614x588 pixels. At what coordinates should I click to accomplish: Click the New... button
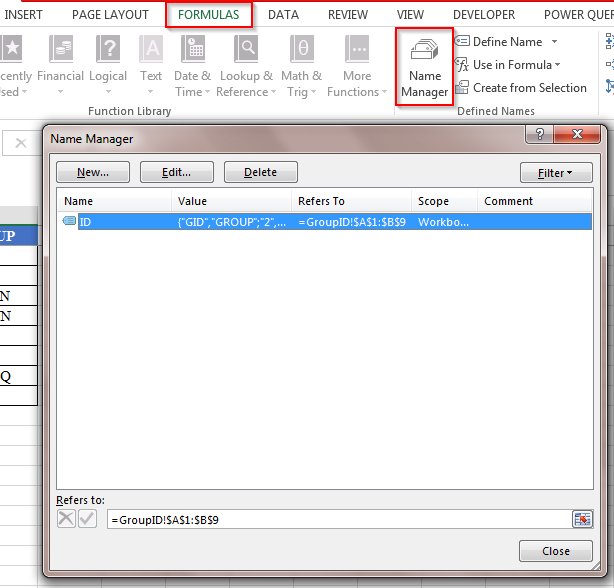coord(92,172)
